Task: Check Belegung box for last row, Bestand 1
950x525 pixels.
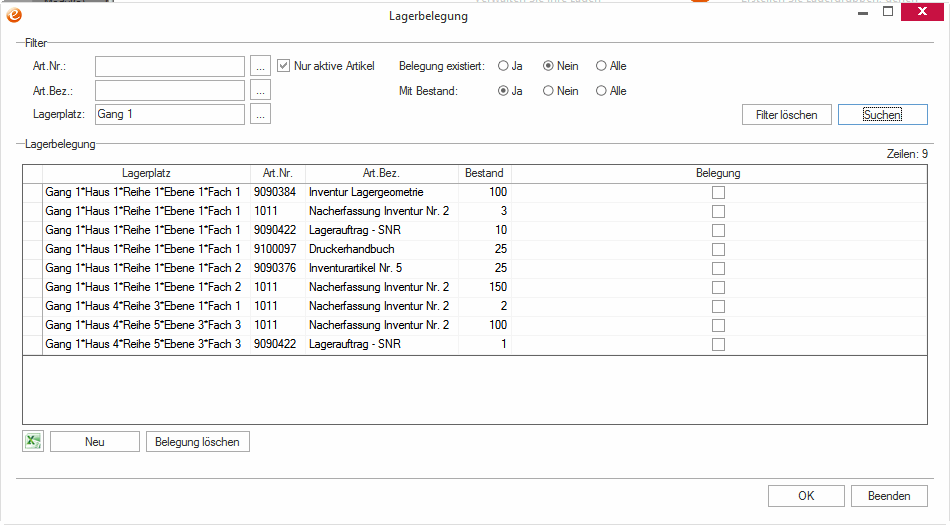Action: (x=718, y=345)
